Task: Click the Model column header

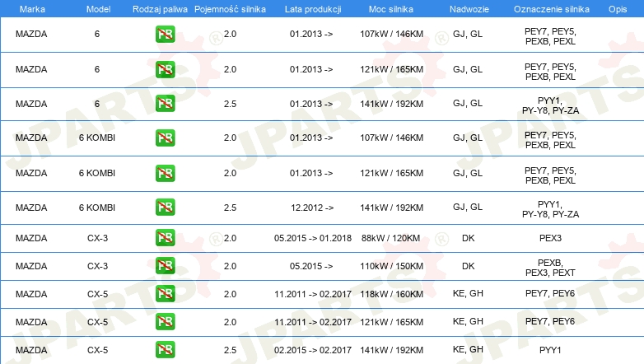Action: (x=98, y=9)
